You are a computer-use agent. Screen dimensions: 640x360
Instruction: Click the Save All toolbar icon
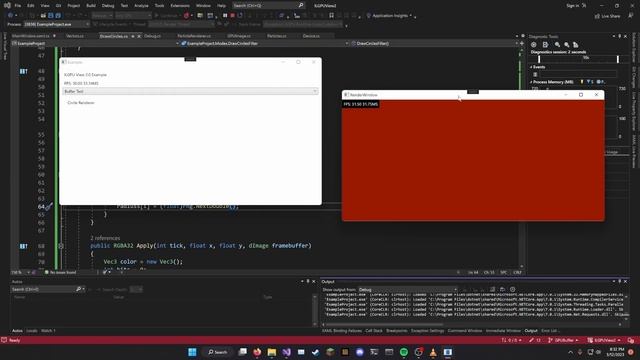(58, 16)
